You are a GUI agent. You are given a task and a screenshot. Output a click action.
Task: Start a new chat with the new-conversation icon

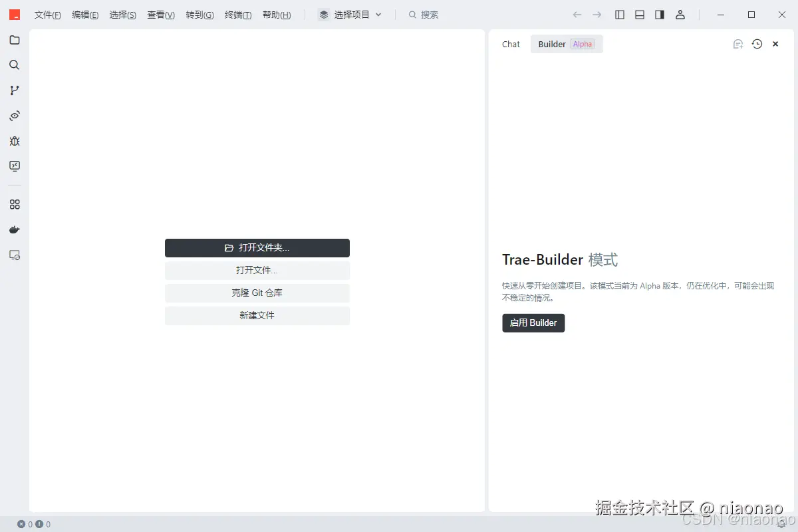(x=737, y=43)
